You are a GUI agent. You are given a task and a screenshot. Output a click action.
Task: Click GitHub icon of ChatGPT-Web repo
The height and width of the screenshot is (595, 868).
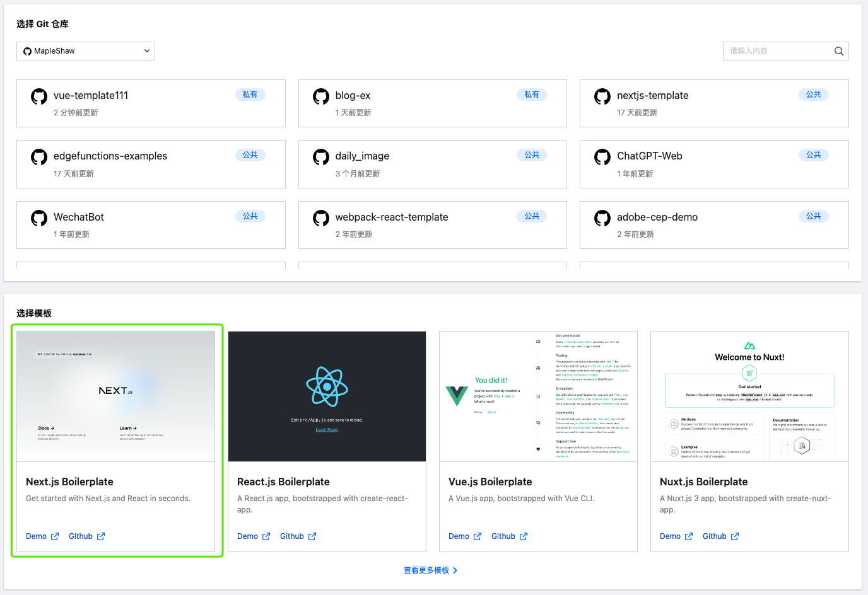coord(602,157)
